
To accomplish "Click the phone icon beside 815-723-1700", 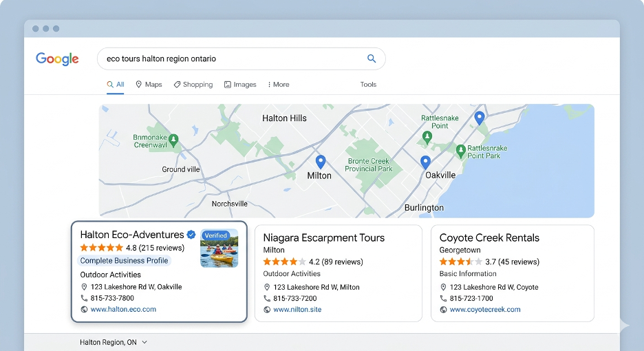I will click(x=443, y=299).
